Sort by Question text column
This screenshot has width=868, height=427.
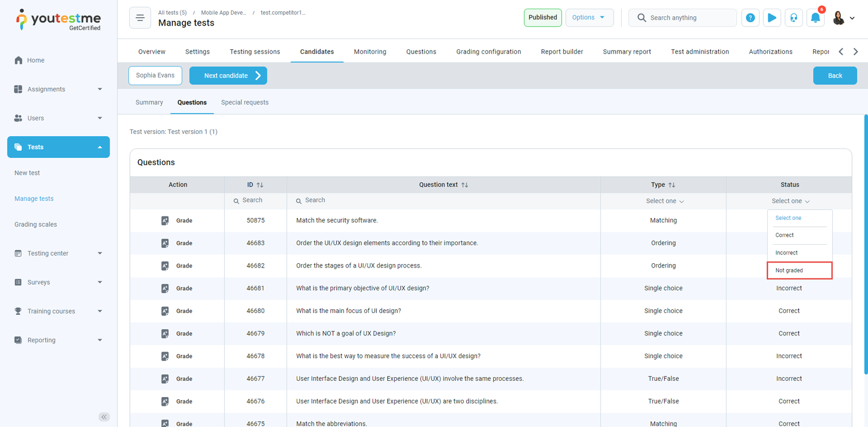[x=464, y=185]
